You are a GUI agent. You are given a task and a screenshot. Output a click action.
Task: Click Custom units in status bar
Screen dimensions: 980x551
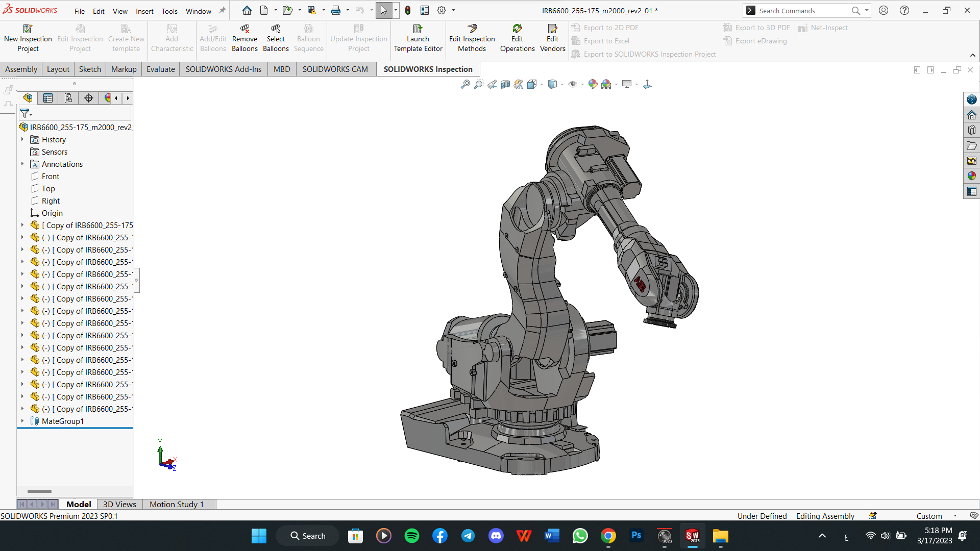pyautogui.click(x=929, y=516)
